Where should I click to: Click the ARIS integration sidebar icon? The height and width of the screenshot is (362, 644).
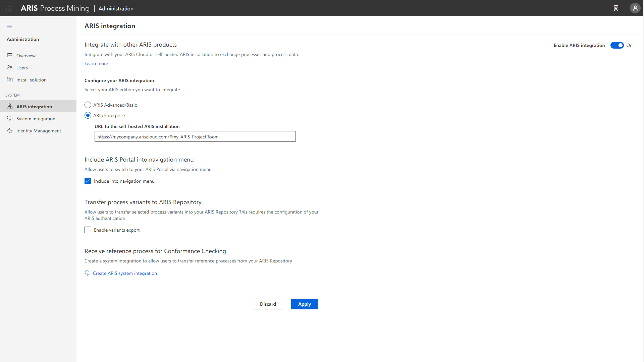click(x=10, y=106)
